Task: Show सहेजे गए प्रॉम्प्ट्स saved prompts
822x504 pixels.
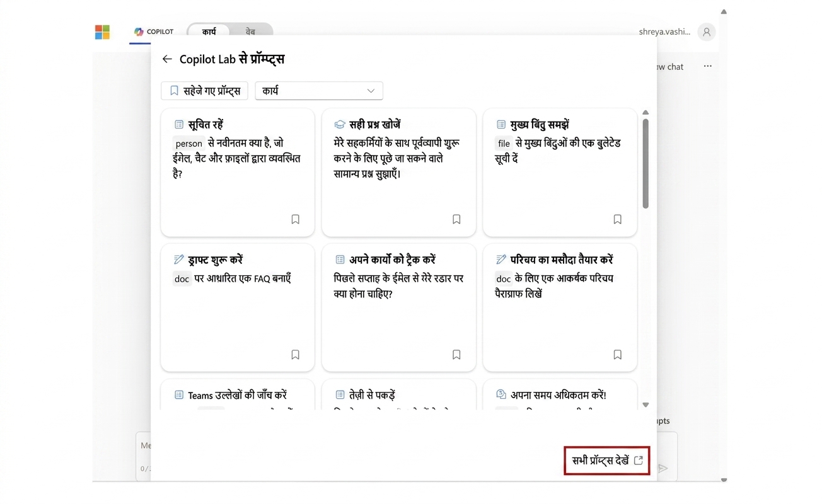Action: tap(204, 91)
